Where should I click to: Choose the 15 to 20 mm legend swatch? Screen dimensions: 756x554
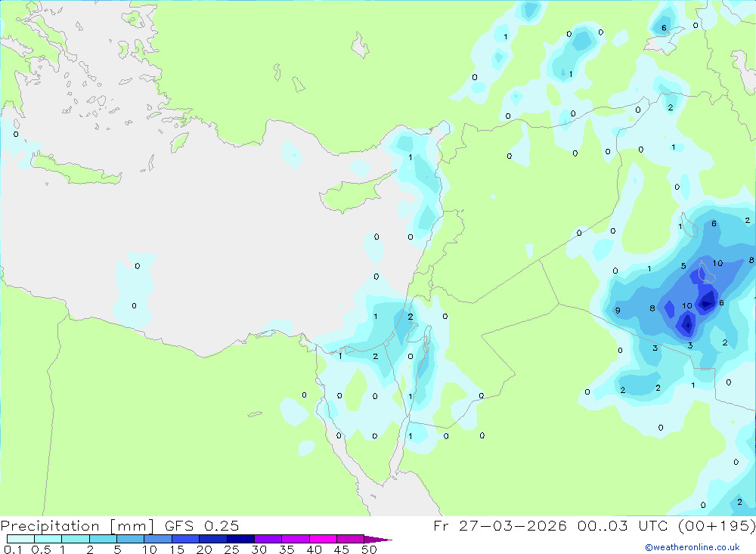[x=185, y=539]
